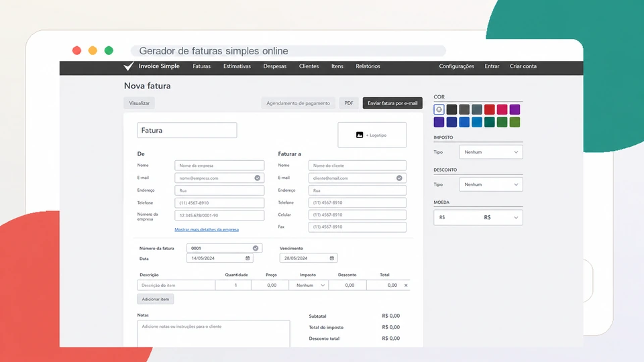Click Enviar fatura por e-mail
Viewport: 644px width, 362px height.
392,103
